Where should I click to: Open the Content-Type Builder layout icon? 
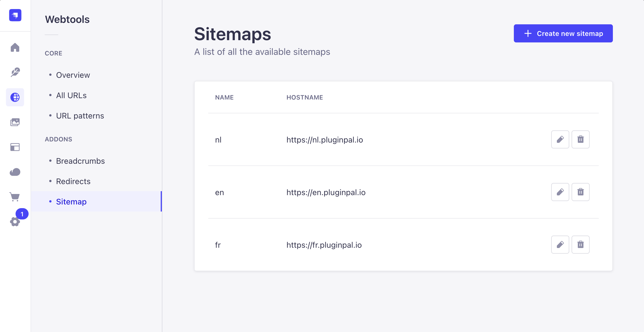(x=15, y=147)
